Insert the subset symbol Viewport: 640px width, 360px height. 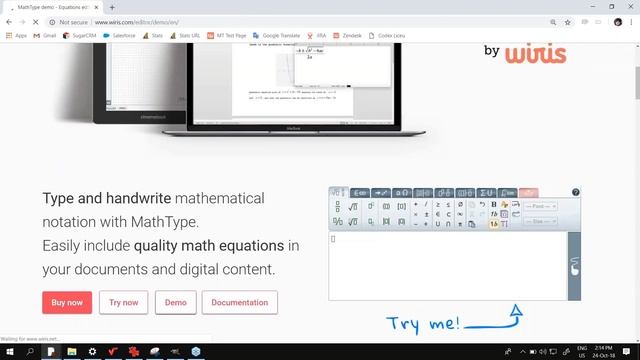[448, 214]
